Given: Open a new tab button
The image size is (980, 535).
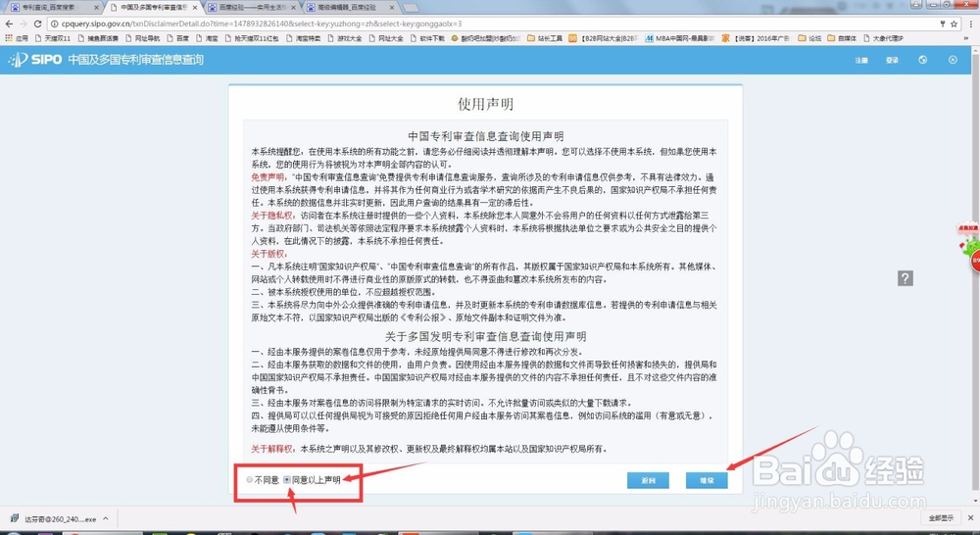Looking at the screenshot, I should click(410, 8).
